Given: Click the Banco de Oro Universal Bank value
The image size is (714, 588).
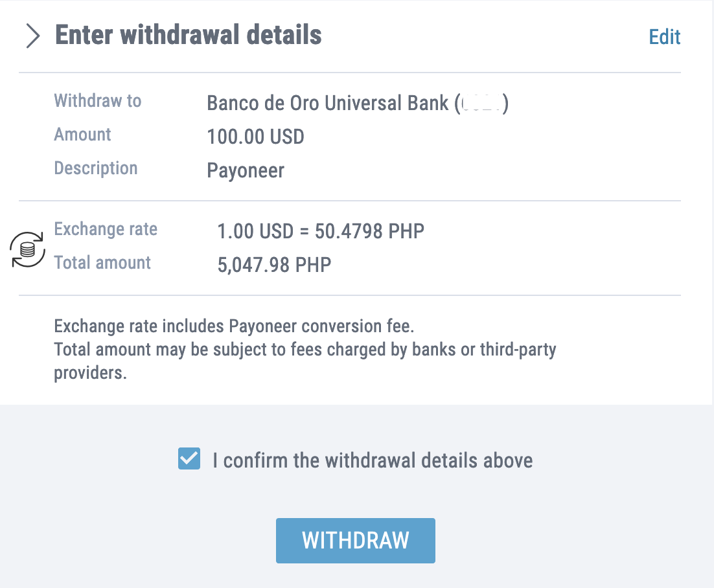Looking at the screenshot, I should pyautogui.click(x=358, y=104).
